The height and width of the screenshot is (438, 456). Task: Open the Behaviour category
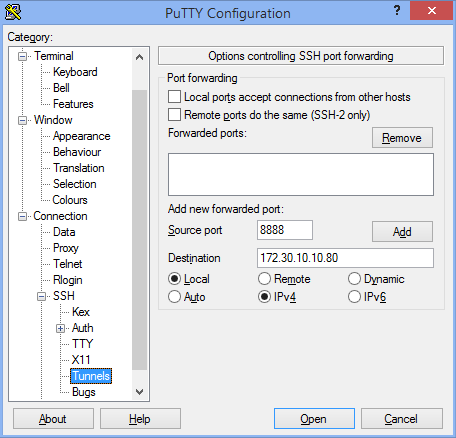click(x=77, y=152)
